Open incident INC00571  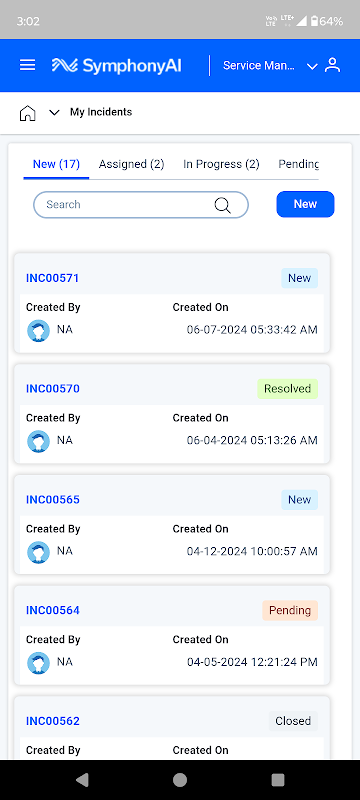point(53,278)
